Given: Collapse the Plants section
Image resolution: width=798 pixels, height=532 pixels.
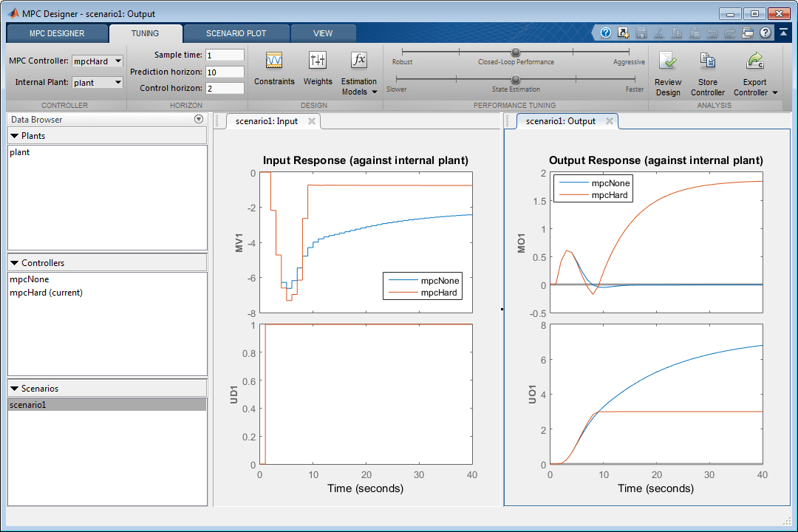Looking at the screenshot, I should 14,136.
